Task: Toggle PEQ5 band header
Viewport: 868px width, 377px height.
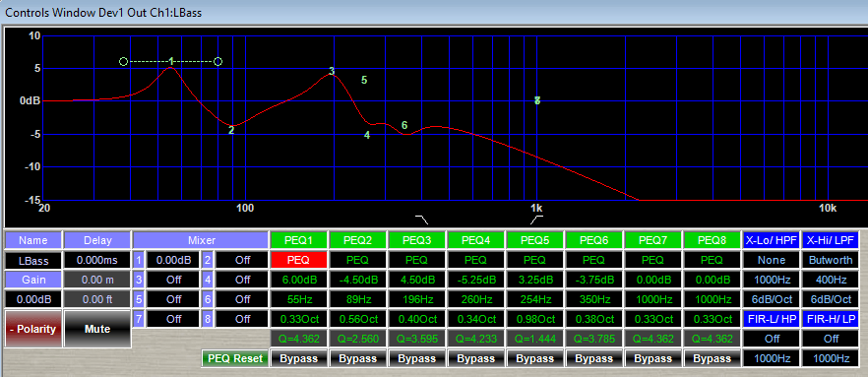Action: (x=534, y=240)
